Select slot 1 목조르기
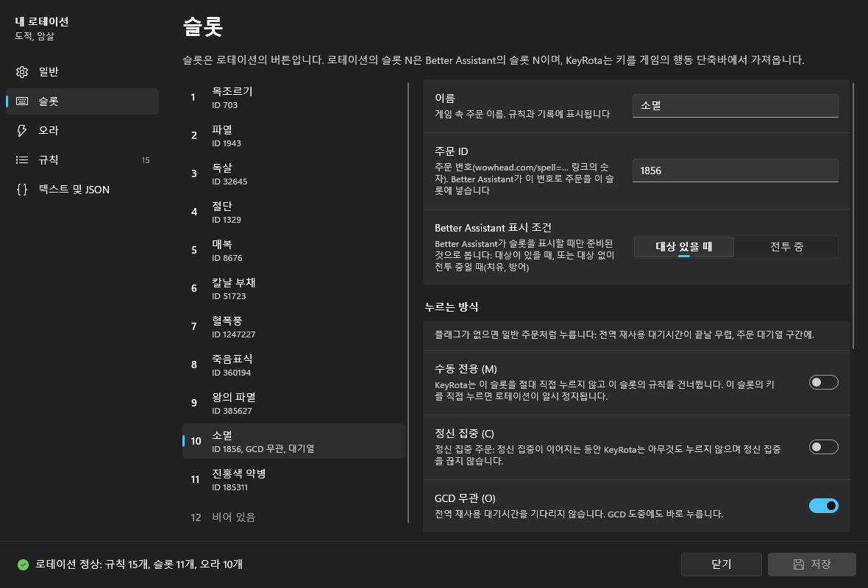Viewport: 868px width, 588px height. pyautogui.click(x=294, y=97)
